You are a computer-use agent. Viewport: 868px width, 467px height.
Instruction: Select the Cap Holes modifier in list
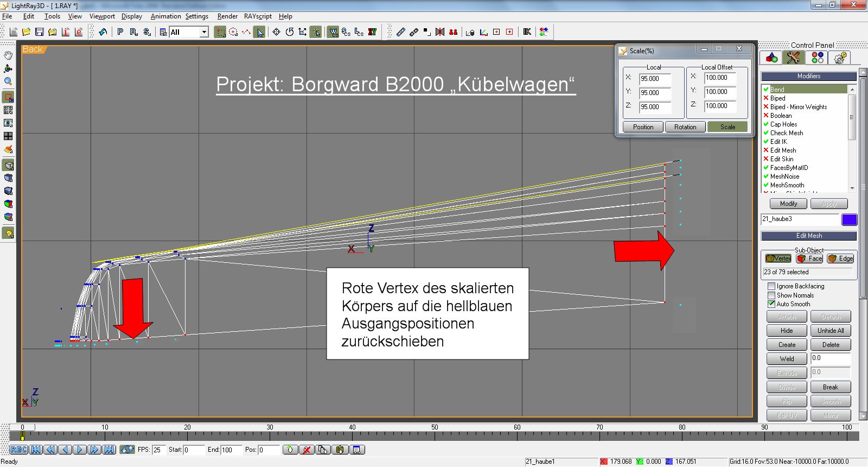783,124
